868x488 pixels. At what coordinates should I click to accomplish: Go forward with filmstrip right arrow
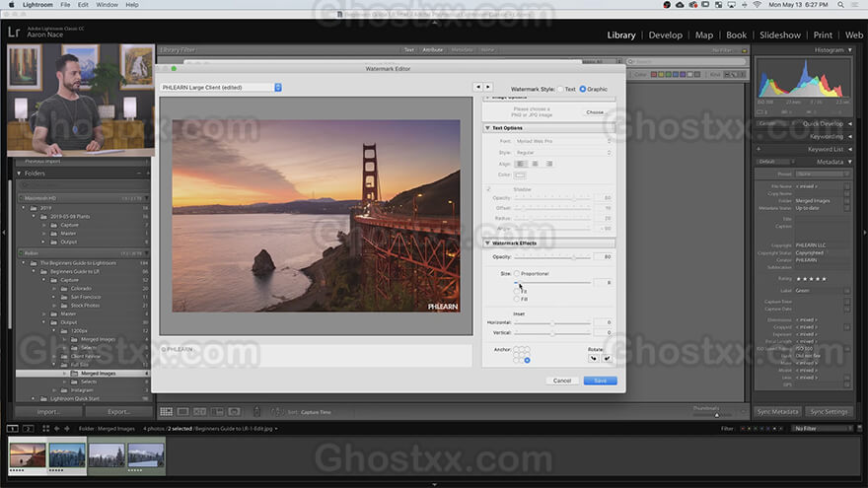[67, 428]
